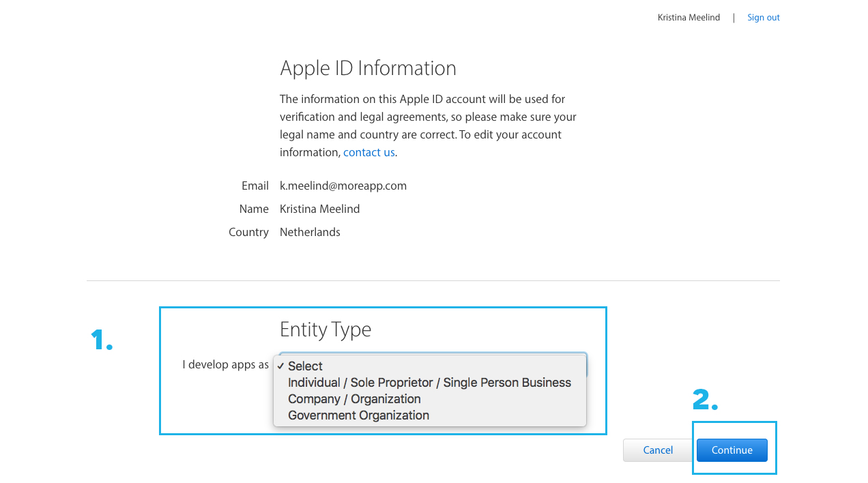Click the Entity Type heading
Viewport: 868px width, 483px height.
pyautogui.click(x=325, y=330)
